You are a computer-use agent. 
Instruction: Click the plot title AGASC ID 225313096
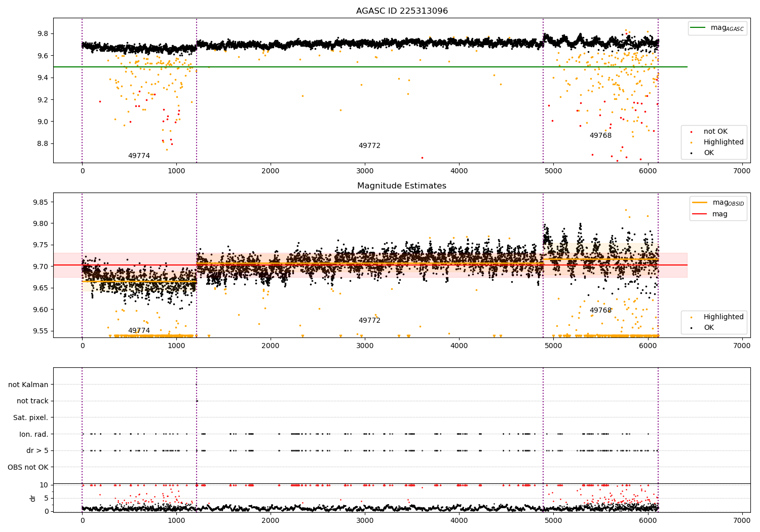tap(402, 11)
